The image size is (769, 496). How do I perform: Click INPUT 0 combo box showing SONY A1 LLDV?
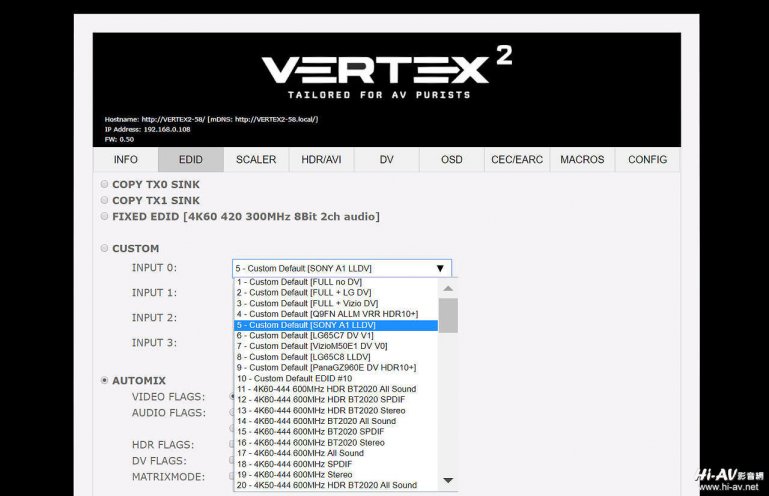[342, 268]
